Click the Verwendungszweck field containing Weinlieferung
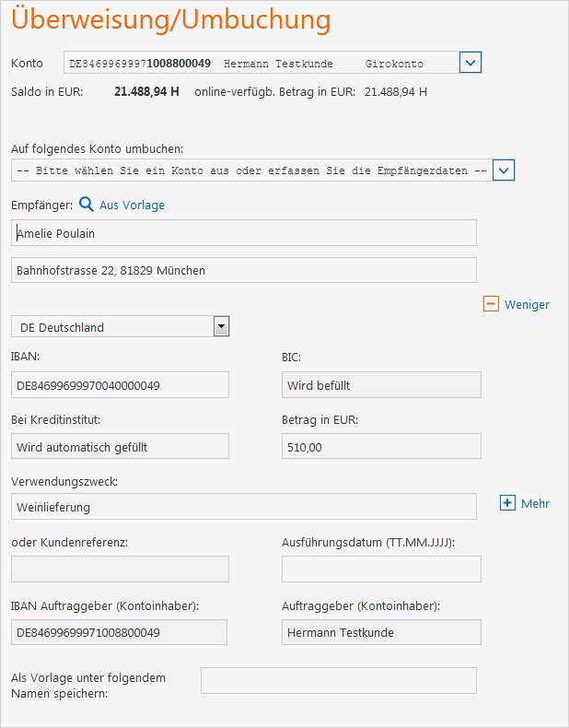This screenshot has width=569, height=728. coord(244,506)
